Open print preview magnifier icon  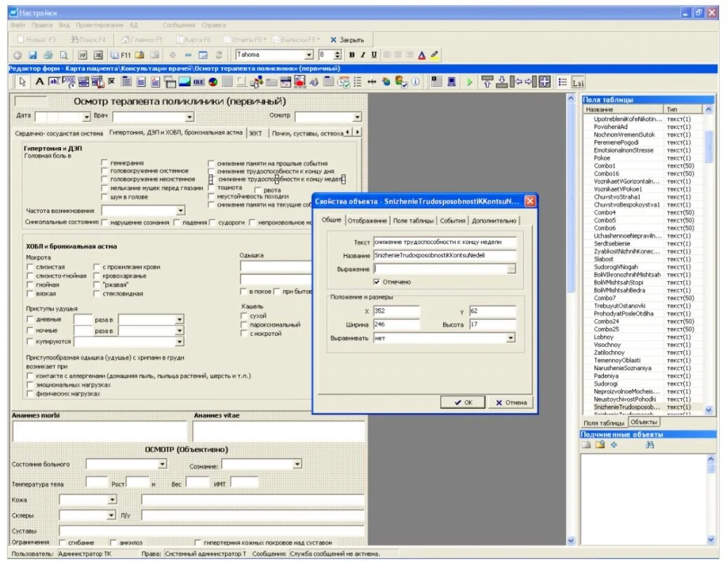(x=64, y=55)
